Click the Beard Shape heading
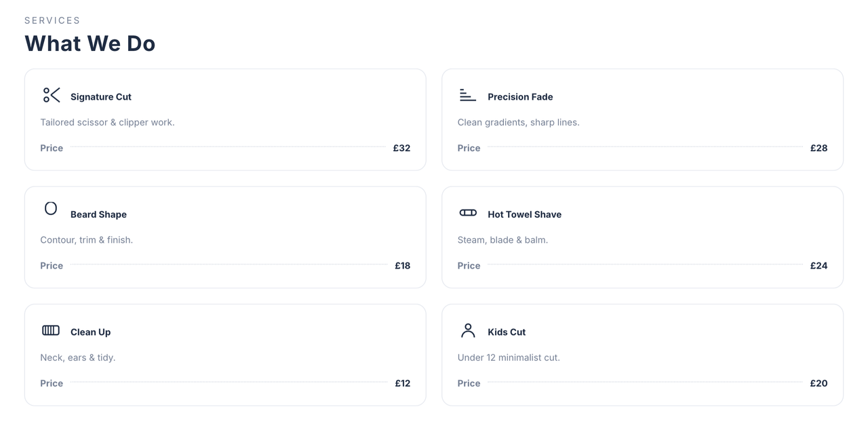Viewport: 868px width, 426px height. tap(98, 214)
